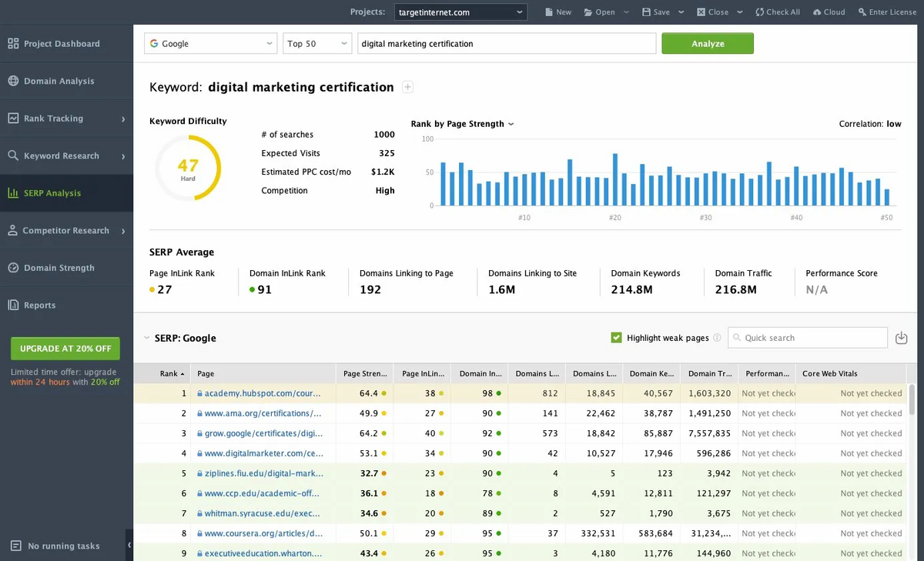Open the Project Dashboard section
Viewport: 924px width, 561px height.
click(x=66, y=44)
